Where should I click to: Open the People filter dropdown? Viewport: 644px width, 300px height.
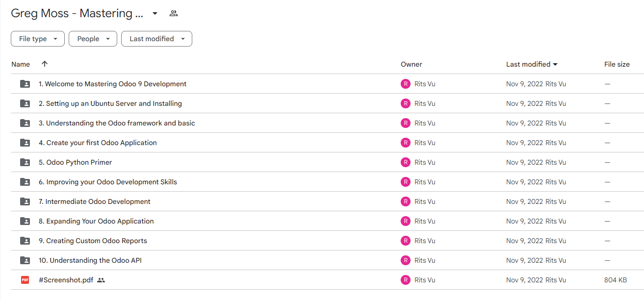[x=93, y=39]
